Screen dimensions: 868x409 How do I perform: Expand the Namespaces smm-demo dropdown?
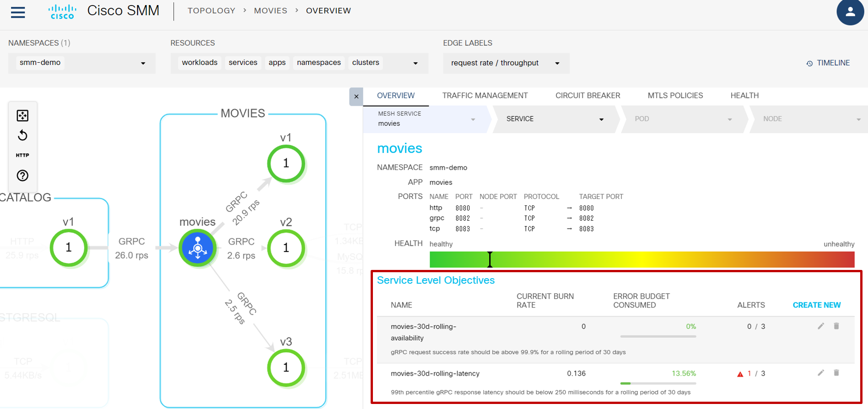pyautogui.click(x=82, y=63)
